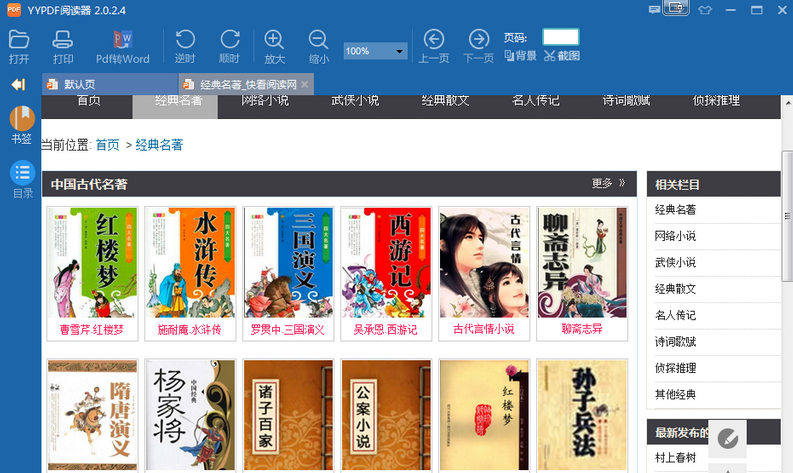Open the feedback message icon in title bar
Image resolution: width=793 pixels, height=473 pixels.
tap(654, 10)
